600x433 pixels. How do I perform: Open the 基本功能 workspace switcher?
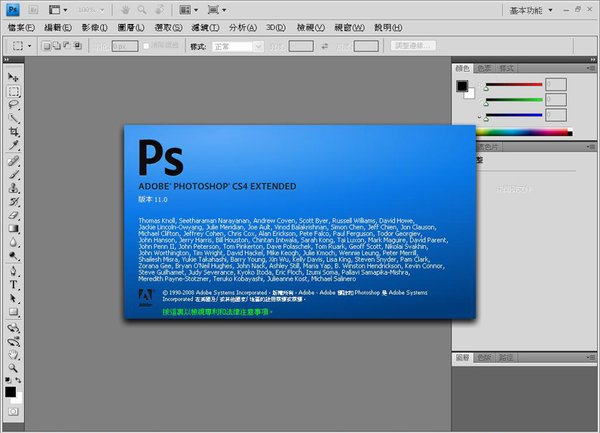531,10
